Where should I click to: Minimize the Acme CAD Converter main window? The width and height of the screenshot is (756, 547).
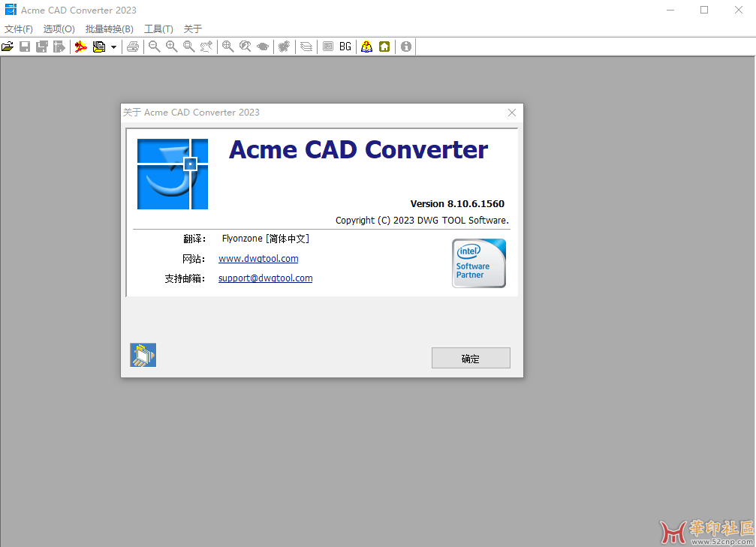(x=670, y=10)
